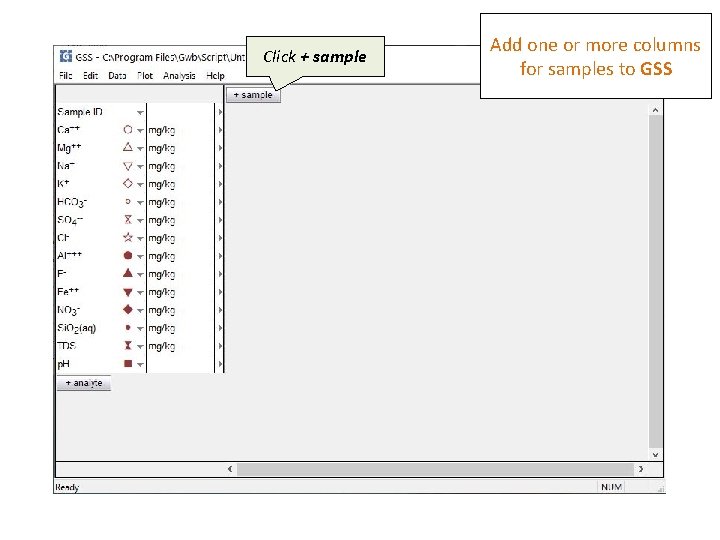Select the open circle marker for Ca++

[x=128, y=129]
